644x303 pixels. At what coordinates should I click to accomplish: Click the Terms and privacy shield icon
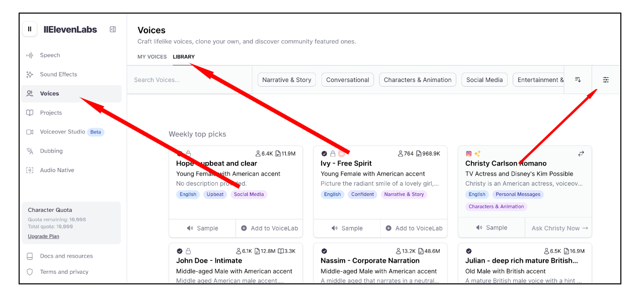click(x=30, y=272)
